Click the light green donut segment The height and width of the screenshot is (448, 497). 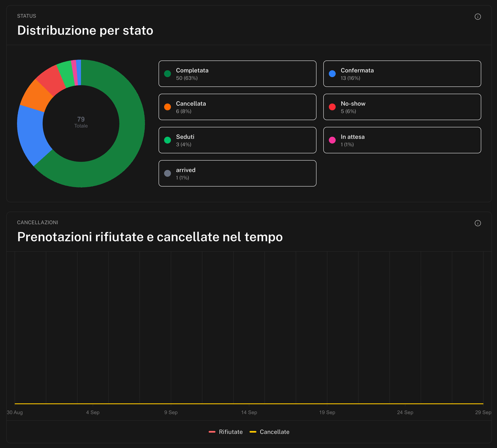point(66,73)
